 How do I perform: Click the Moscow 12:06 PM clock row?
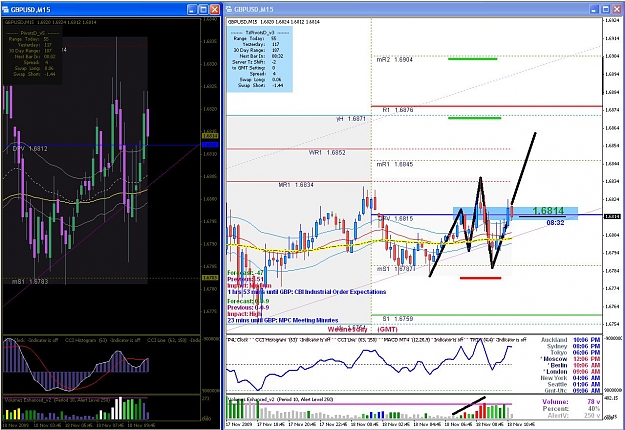pyautogui.click(x=570, y=359)
